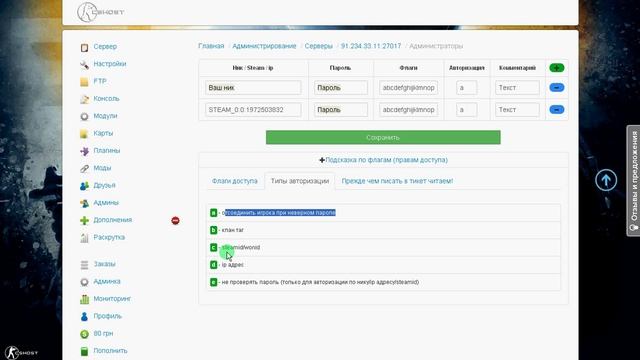Select the Типы авторизации tab
This screenshot has width=640, height=360.
tap(300, 181)
